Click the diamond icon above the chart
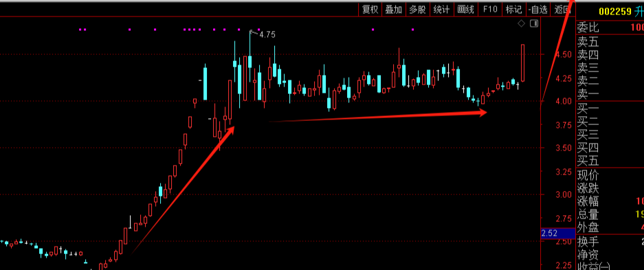644x270 pixels. (x=521, y=24)
